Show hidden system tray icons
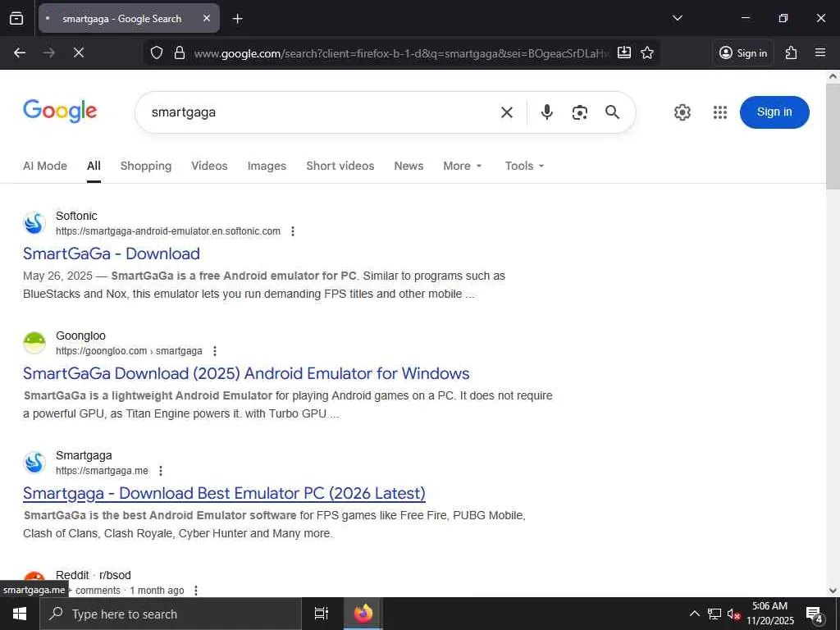 (x=694, y=614)
